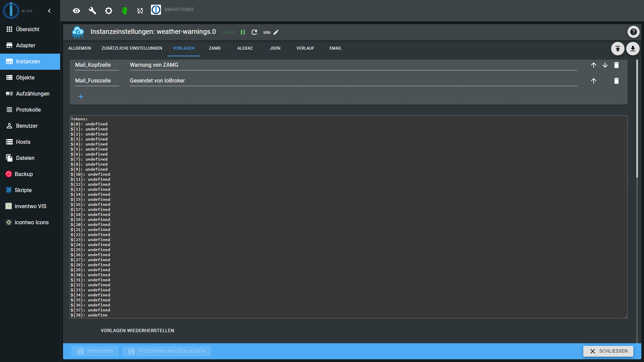This screenshot has height=362, width=644.
Task: Open inventwo VIS in the sidebar
Action: pos(30,206)
